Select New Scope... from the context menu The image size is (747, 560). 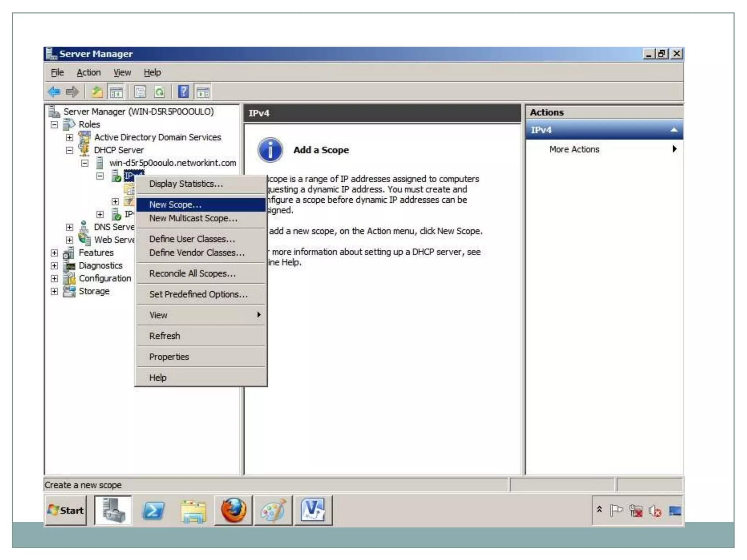tap(201, 205)
